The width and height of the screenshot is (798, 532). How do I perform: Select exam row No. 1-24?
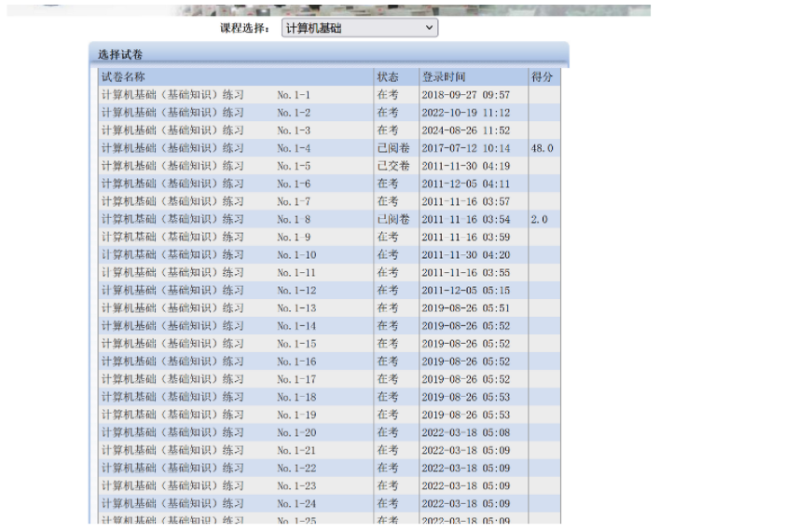tap(329, 503)
